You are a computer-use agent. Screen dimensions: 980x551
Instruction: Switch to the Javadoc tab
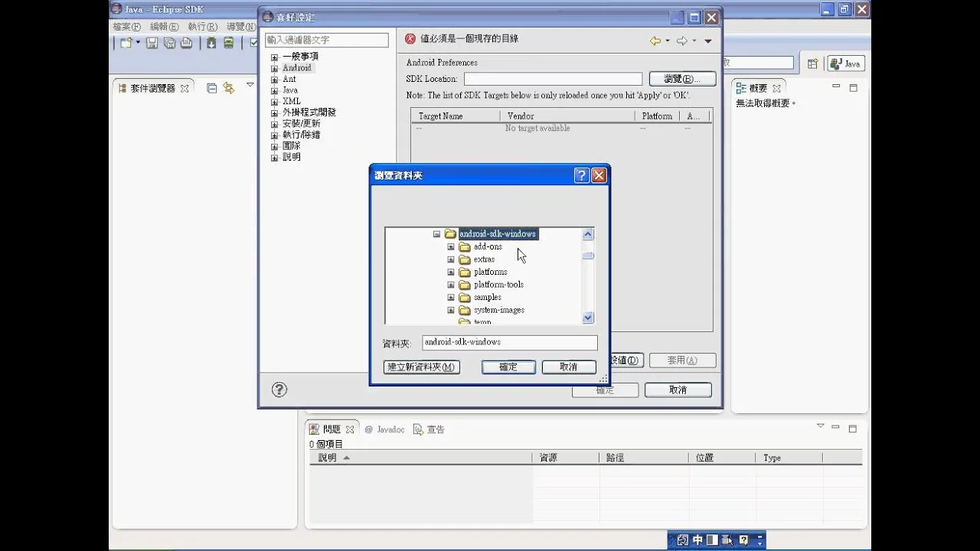click(x=384, y=429)
